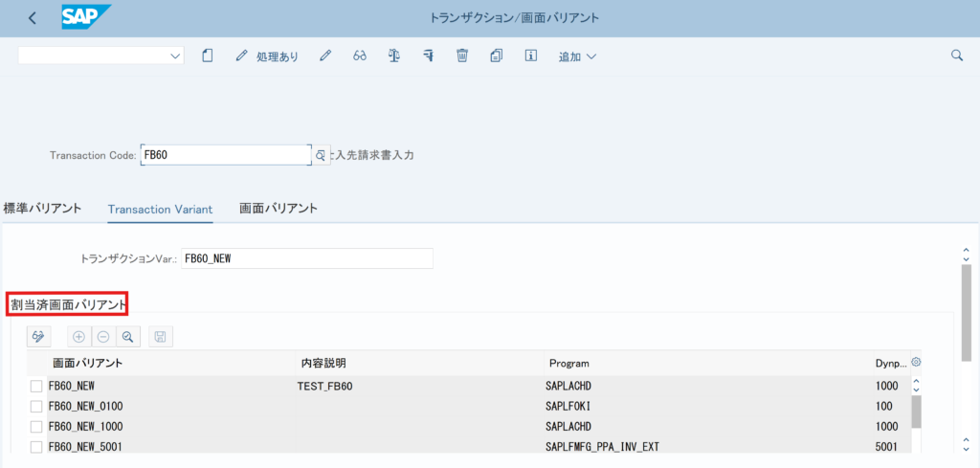Click the Dynp... column header
The image size is (980, 468).
[x=891, y=363]
